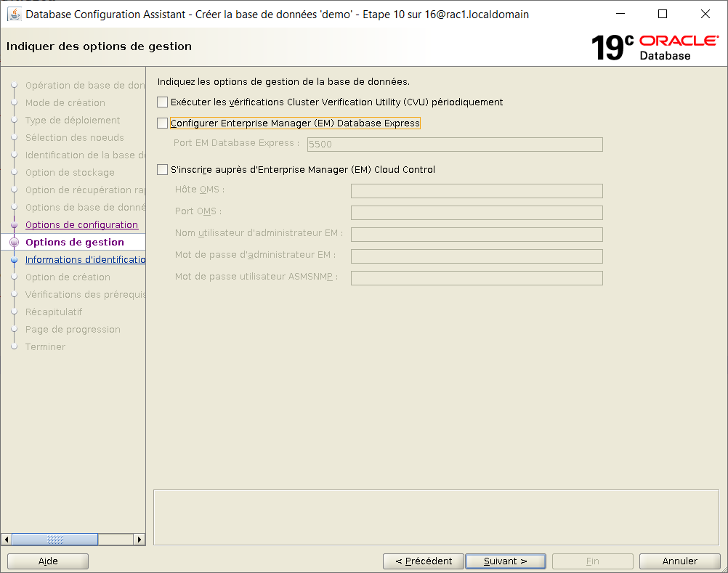Click the message area at bottom
This screenshot has width=728, height=573.
click(x=436, y=517)
